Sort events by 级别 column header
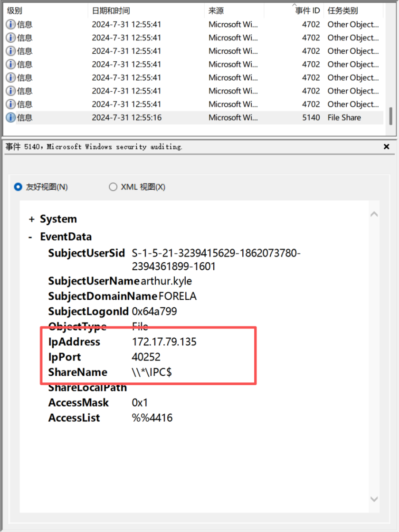This screenshot has width=399, height=532. point(14,10)
